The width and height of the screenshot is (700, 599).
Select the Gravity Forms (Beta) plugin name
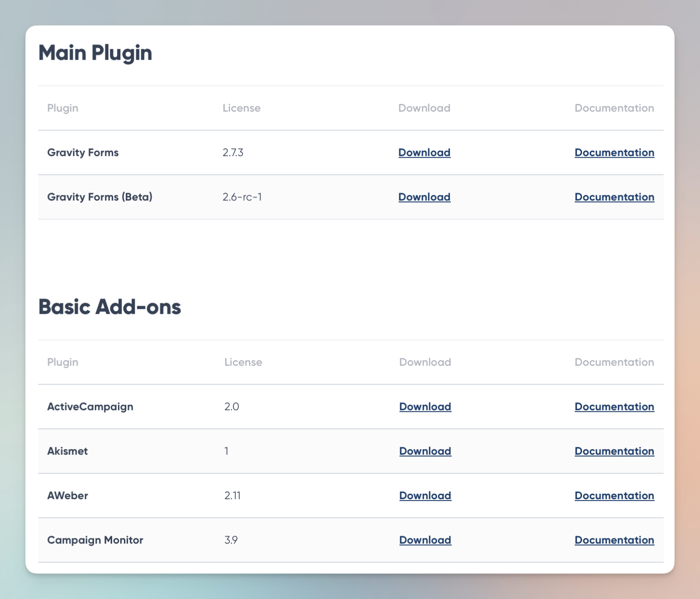point(99,197)
